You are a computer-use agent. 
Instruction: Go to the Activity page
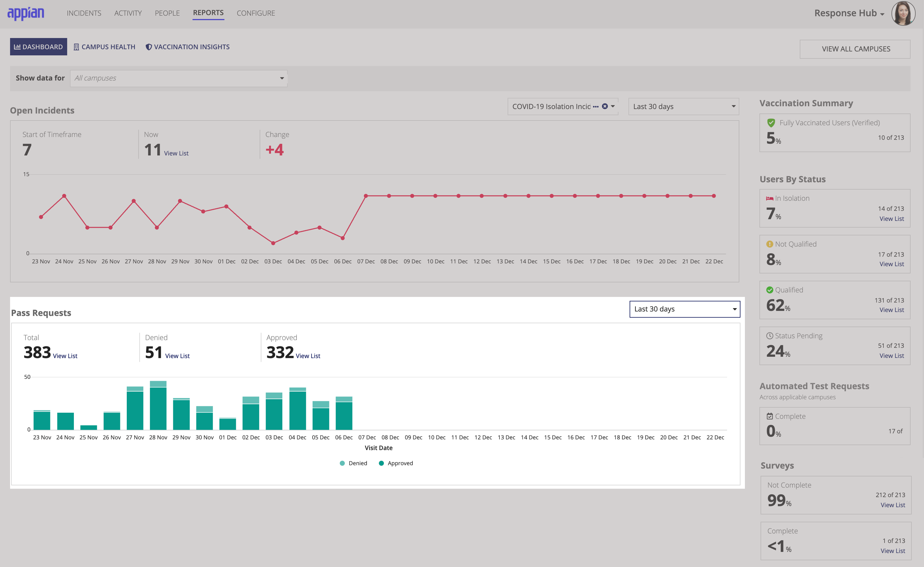point(128,13)
